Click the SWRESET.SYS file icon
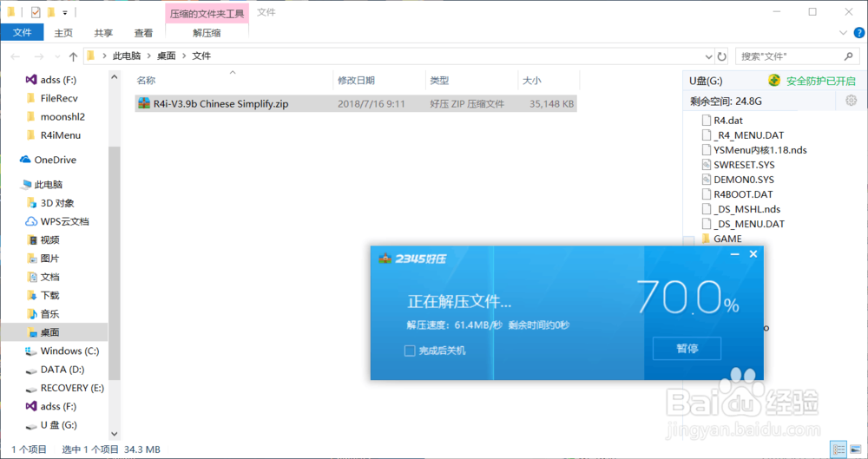Image resolution: width=868 pixels, height=459 pixels. pos(706,165)
